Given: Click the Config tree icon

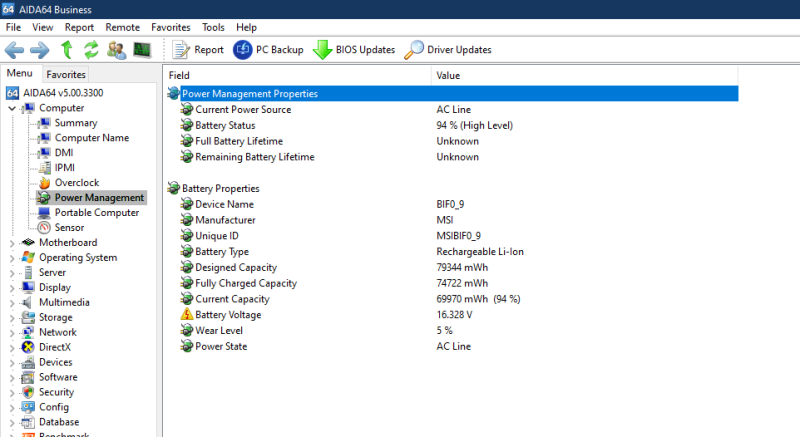Looking at the screenshot, I should coord(28,407).
